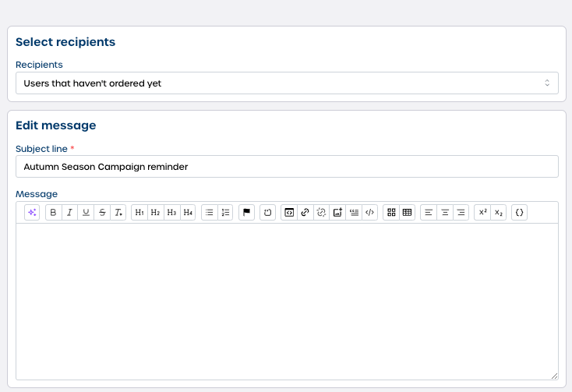Insert a table into message
572x392 pixels.
click(407, 212)
